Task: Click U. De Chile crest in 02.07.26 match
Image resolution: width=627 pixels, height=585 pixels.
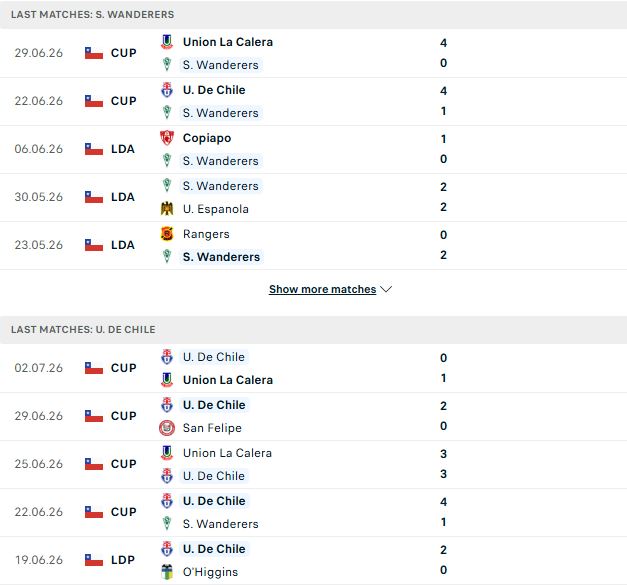Action: coord(167,357)
